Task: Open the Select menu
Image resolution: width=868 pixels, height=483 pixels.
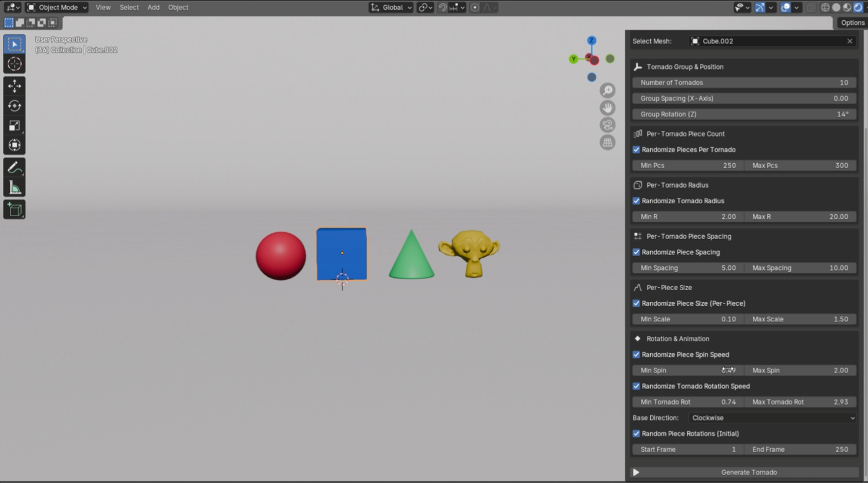Action: 129,8
